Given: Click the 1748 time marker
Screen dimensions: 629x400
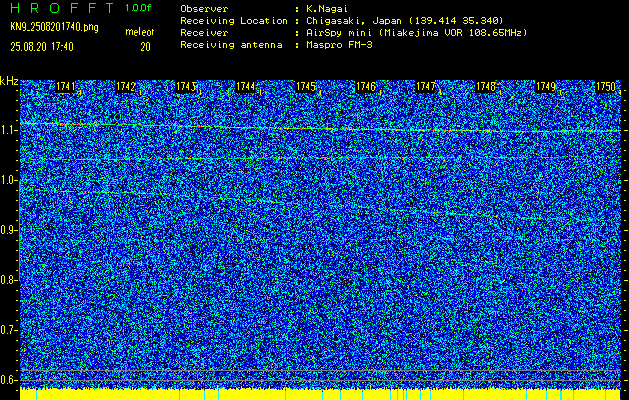Looking at the screenshot, I should click(x=486, y=87).
